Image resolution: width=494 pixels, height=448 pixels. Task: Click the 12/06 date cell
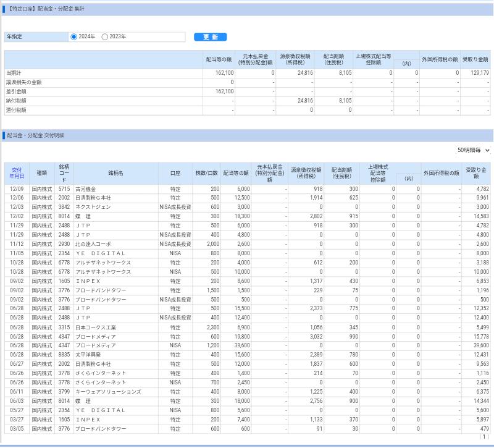(17, 198)
